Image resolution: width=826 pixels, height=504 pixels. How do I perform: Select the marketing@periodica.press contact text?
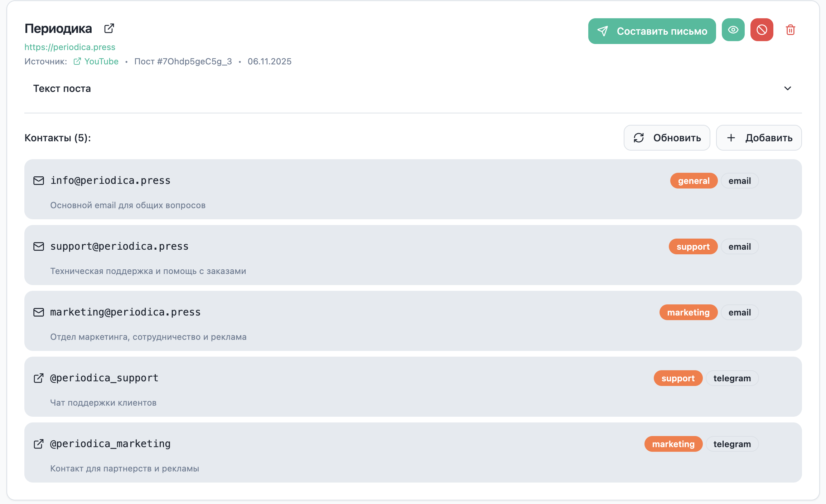pyautogui.click(x=125, y=312)
